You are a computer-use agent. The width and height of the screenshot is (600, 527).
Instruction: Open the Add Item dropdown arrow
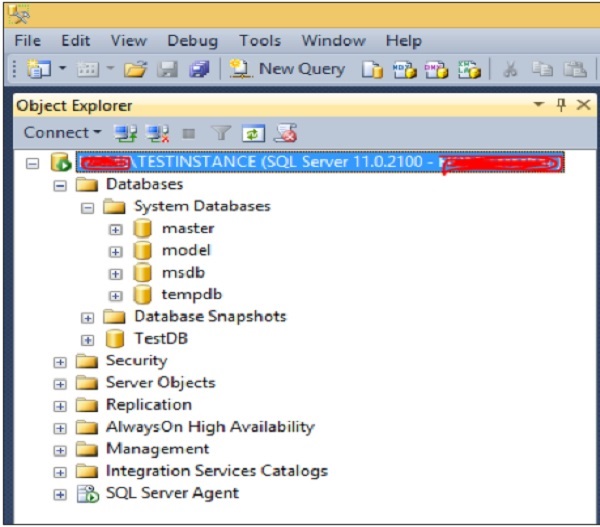coord(110,69)
